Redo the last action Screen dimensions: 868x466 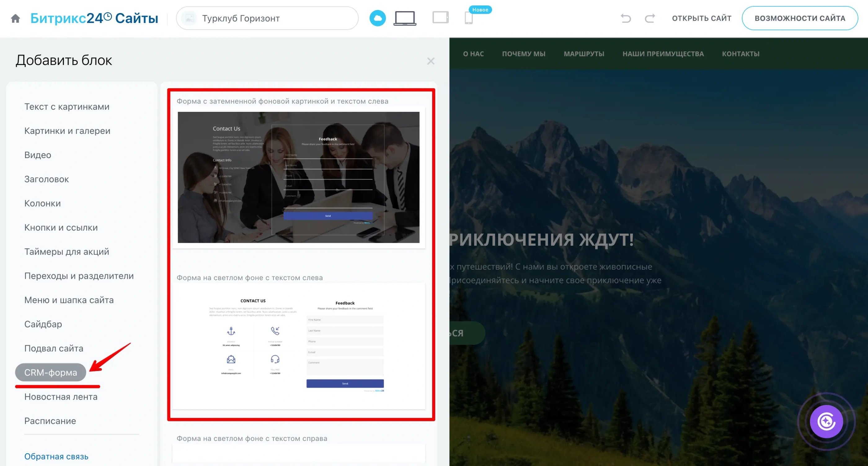point(650,18)
